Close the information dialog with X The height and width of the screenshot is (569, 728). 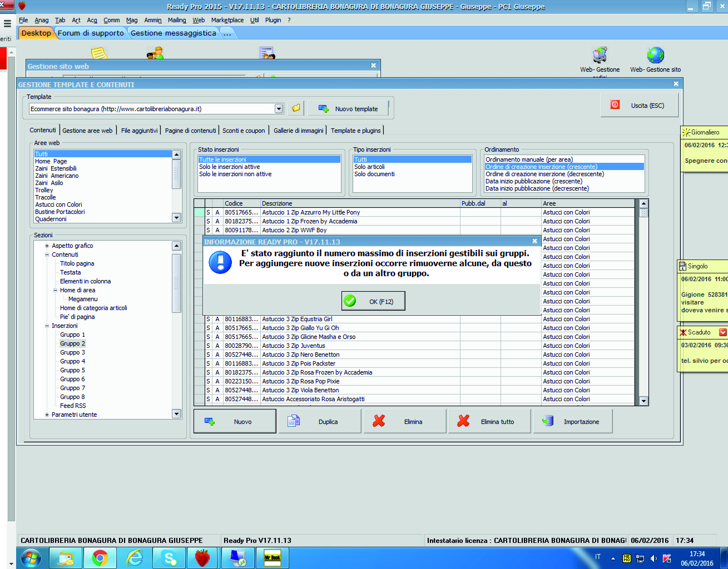pos(534,241)
